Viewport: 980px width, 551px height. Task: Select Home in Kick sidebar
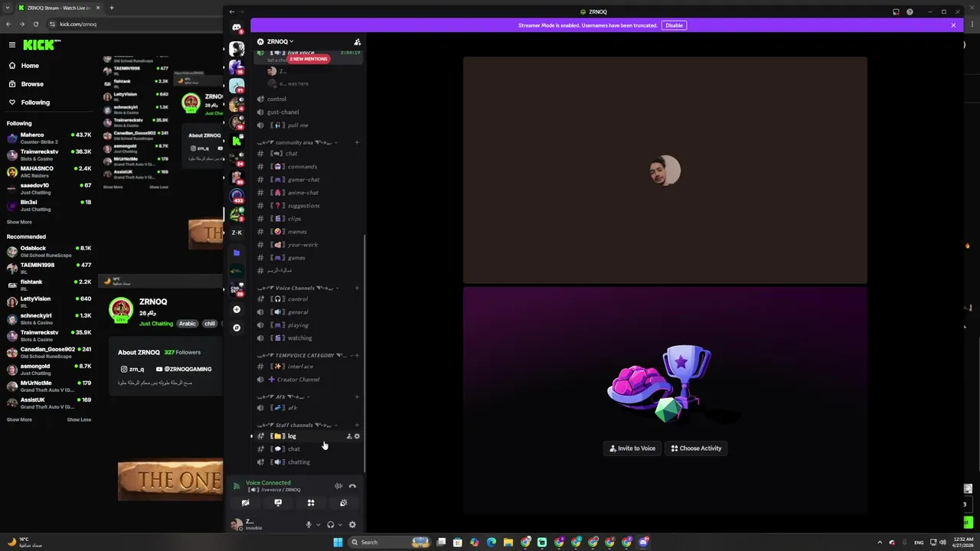point(30,66)
